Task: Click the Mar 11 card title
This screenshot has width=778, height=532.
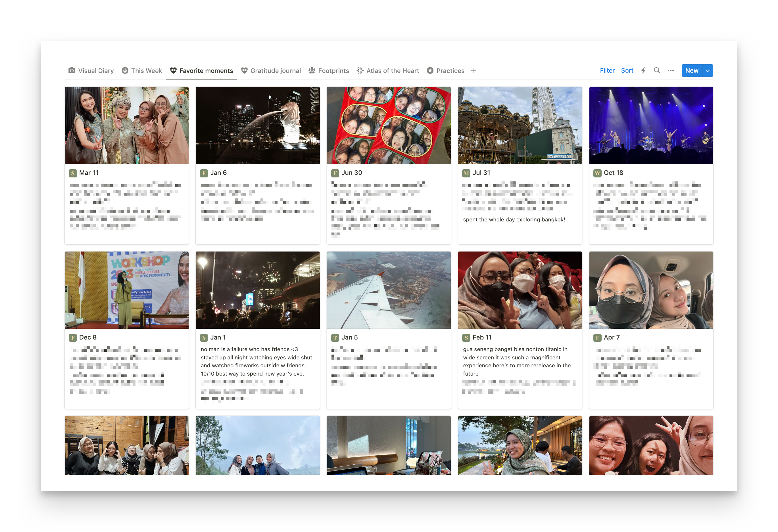Action: coord(89,173)
